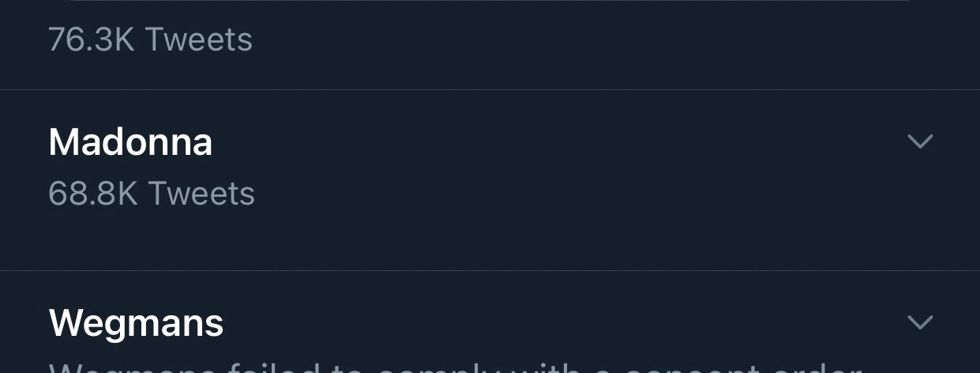Viewport: 980px width, 373px height.
Task: Tap the down arrow beside Madonna
Action: coord(920,142)
